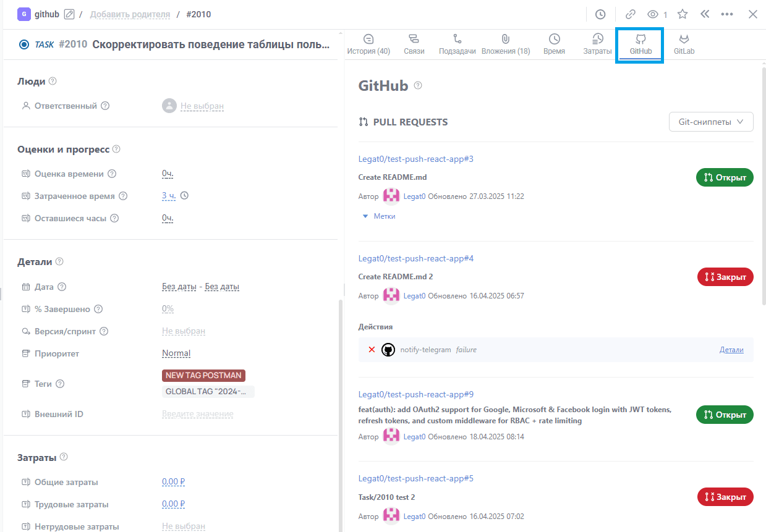The height and width of the screenshot is (532, 766).
Task: Open the История (40) tab
Action: tap(369, 44)
